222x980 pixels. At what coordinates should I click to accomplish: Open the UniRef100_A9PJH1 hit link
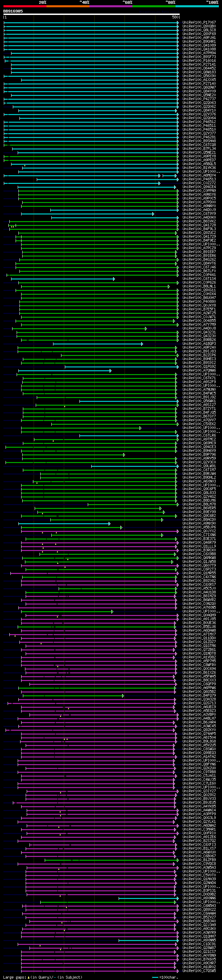[199, 38]
